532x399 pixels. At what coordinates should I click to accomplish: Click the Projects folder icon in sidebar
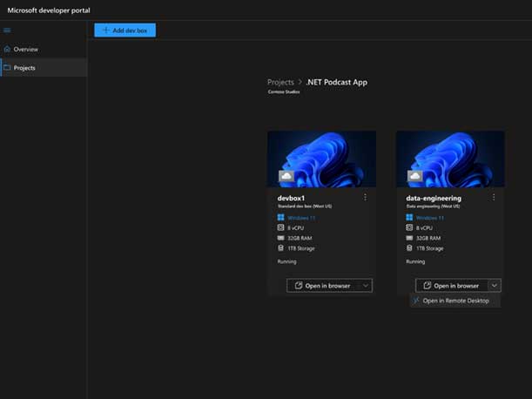pyautogui.click(x=8, y=68)
